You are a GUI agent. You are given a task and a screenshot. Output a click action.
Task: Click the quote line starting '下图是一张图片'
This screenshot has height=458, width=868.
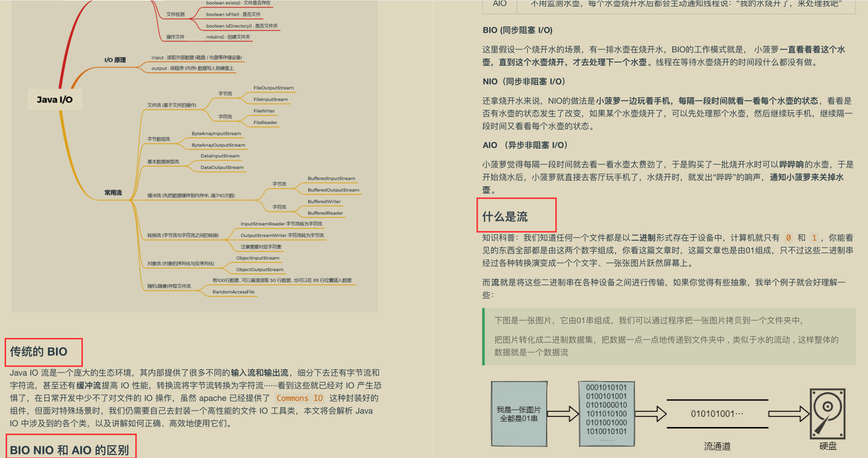[649, 321]
